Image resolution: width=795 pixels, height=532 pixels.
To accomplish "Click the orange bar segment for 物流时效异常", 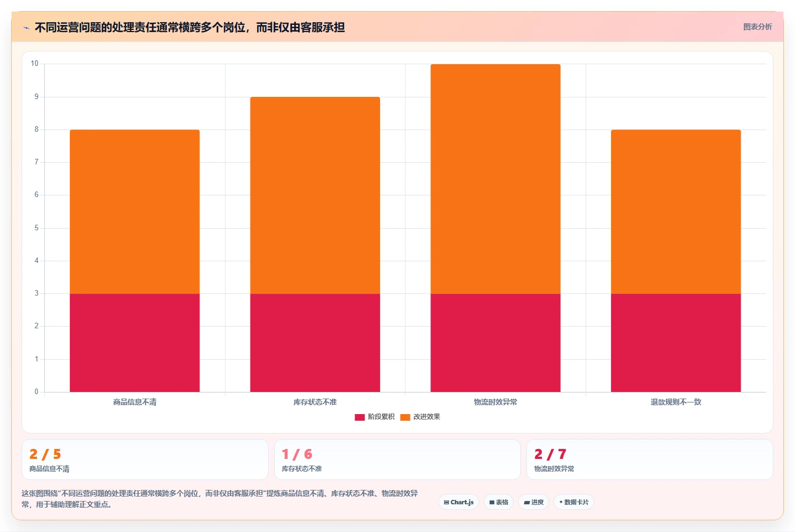I will [x=495, y=179].
